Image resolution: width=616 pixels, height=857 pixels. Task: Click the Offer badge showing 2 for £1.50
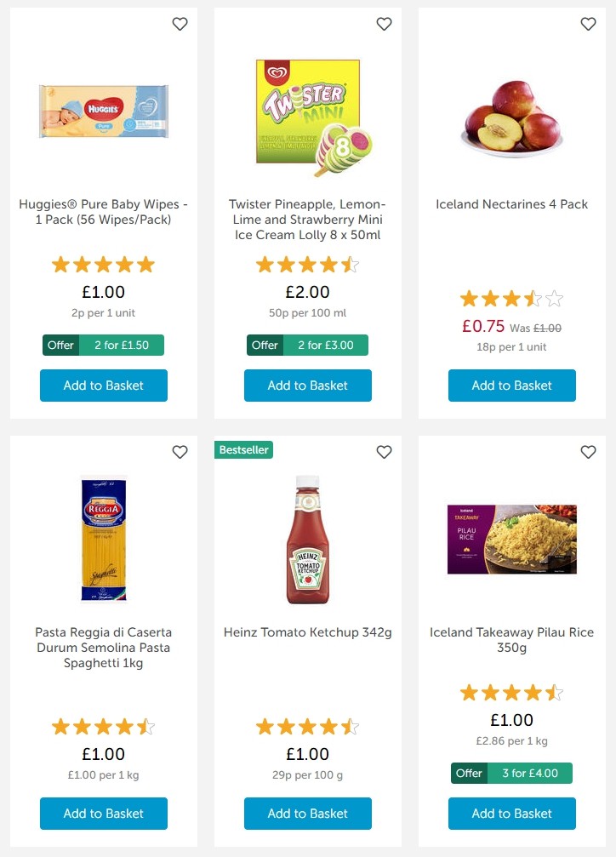[x=103, y=345]
